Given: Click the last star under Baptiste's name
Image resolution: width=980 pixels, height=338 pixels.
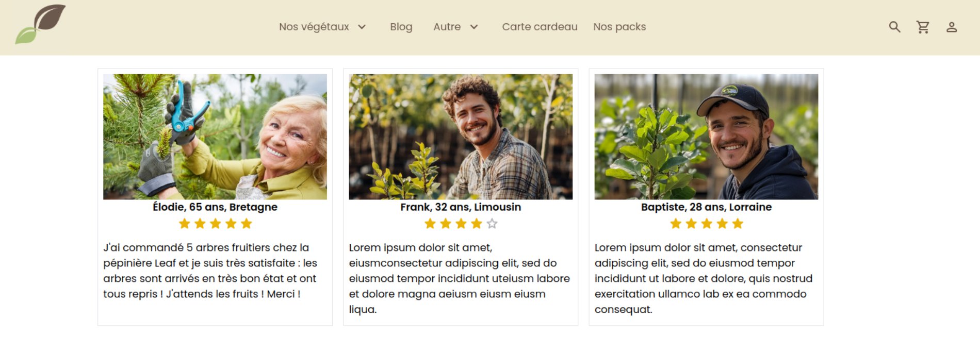Looking at the screenshot, I should (738, 224).
